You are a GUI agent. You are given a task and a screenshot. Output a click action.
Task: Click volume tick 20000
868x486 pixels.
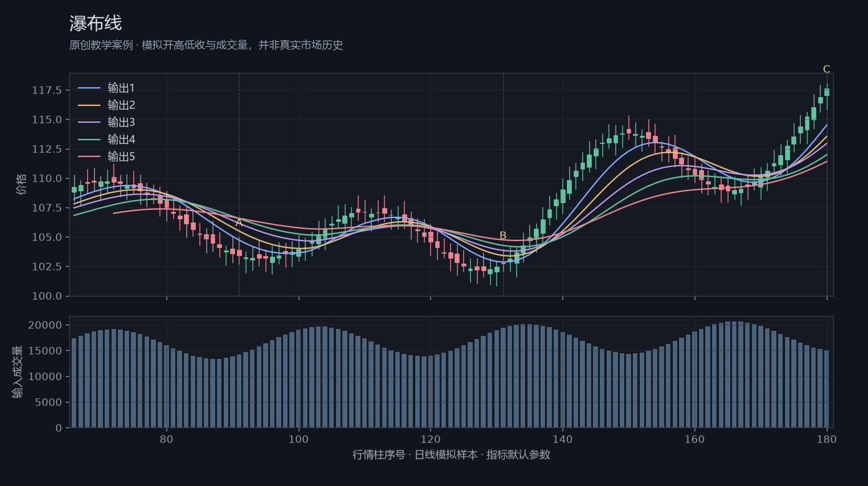[46, 325]
